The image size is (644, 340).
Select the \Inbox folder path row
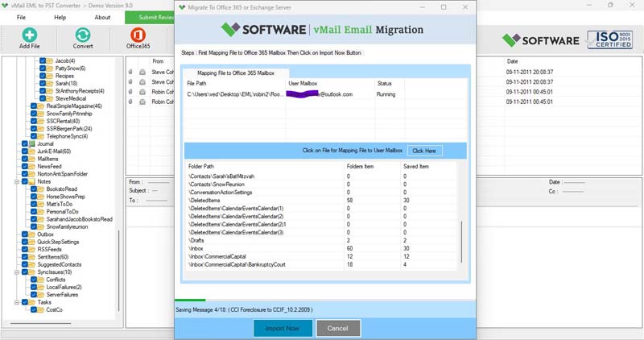(323, 248)
